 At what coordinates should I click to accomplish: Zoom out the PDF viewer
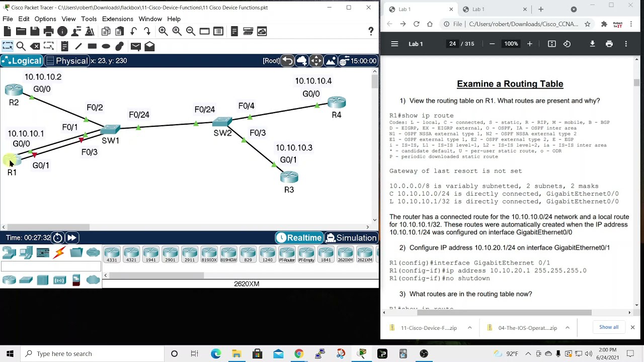(x=492, y=44)
